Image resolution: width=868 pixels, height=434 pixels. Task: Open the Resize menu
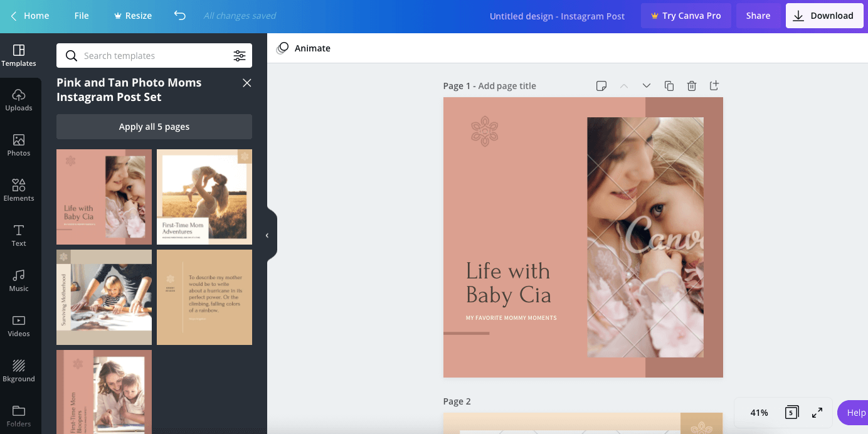pos(132,15)
